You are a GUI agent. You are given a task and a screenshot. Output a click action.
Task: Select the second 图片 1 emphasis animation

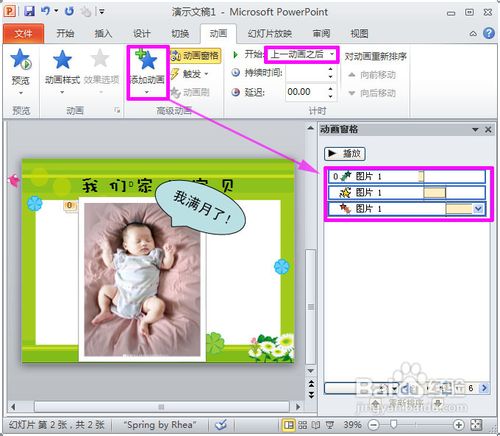tap(407, 192)
